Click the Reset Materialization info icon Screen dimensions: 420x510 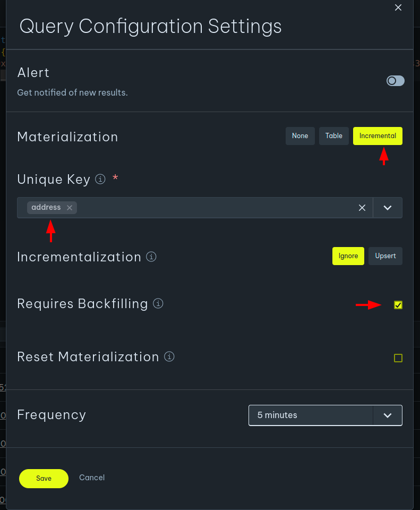coord(169,356)
